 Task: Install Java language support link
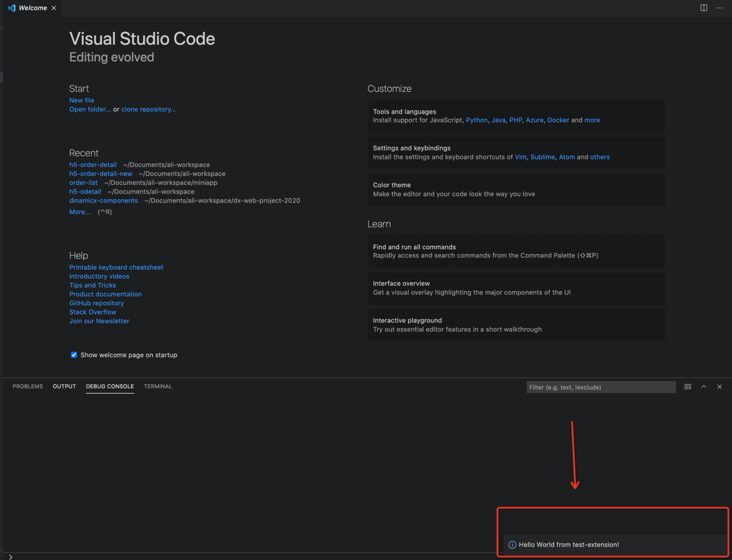coord(498,120)
